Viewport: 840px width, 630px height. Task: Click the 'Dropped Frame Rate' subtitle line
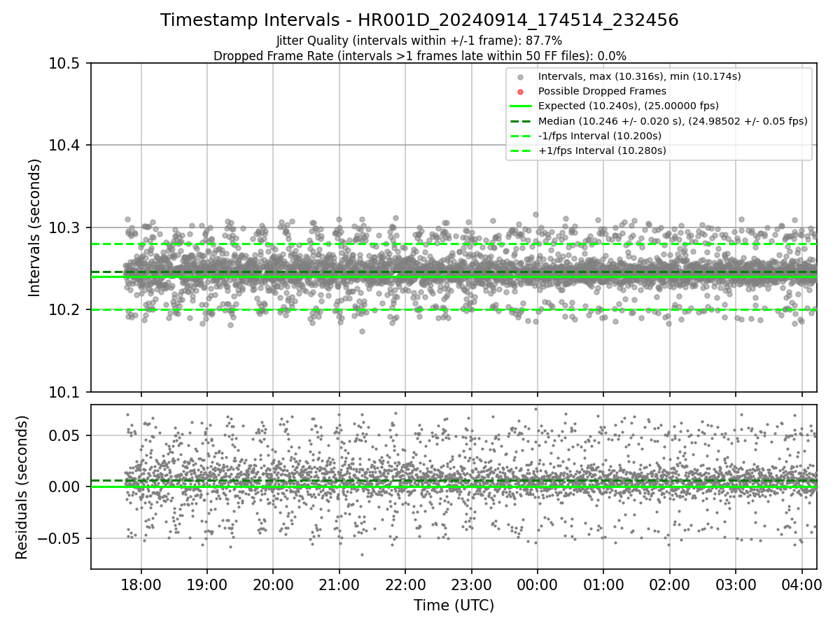click(419, 55)
